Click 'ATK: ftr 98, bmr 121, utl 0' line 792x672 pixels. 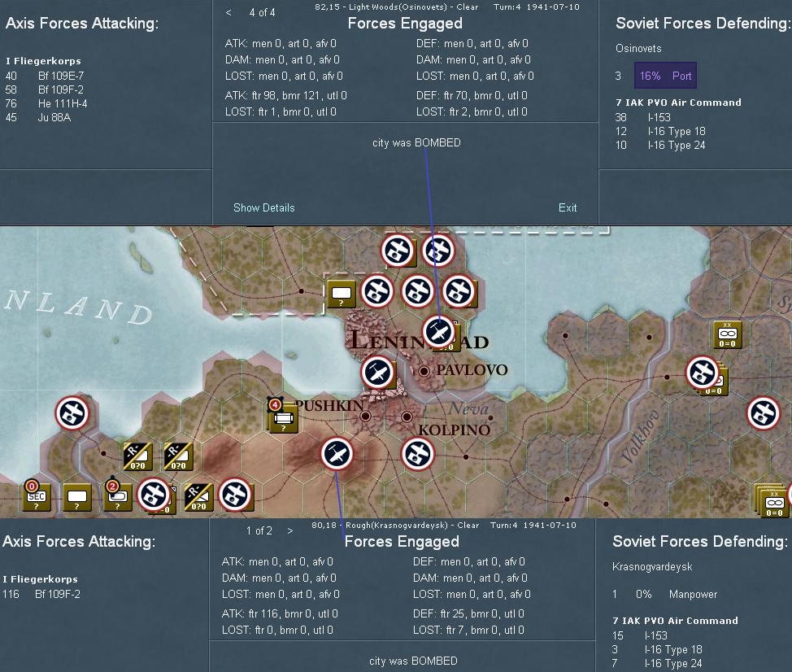pyautogui.click(x=286, y=95)
